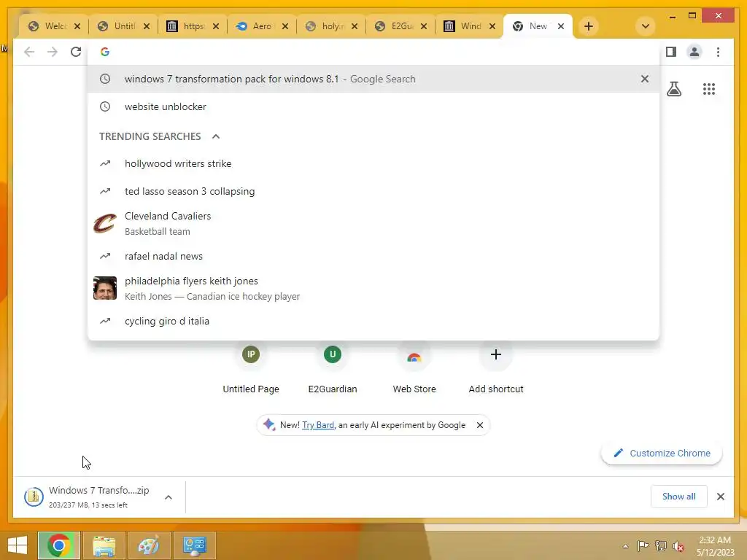Open the Windows Start button

[x=18, y=545]
